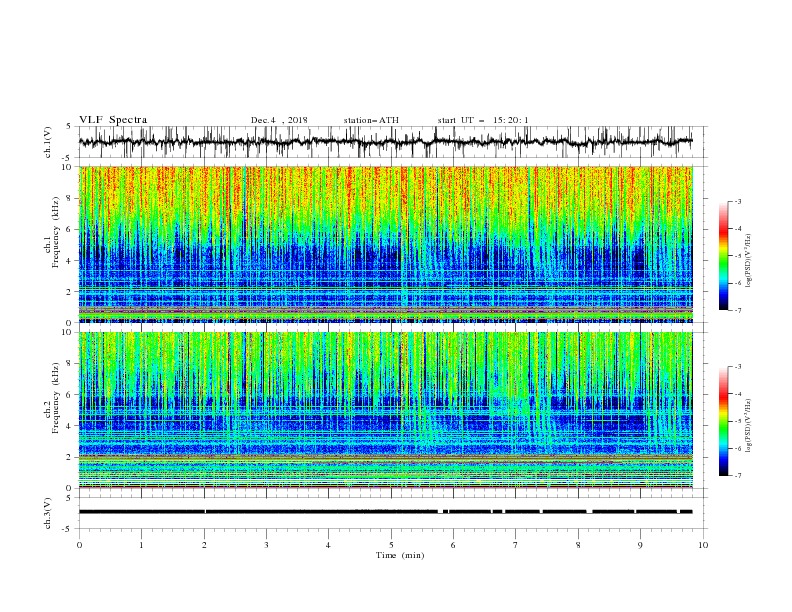This screenshot has width=792, height=612.
Task: Click ch.1 frequency axis tick "6"
Action: click(71, 230)
